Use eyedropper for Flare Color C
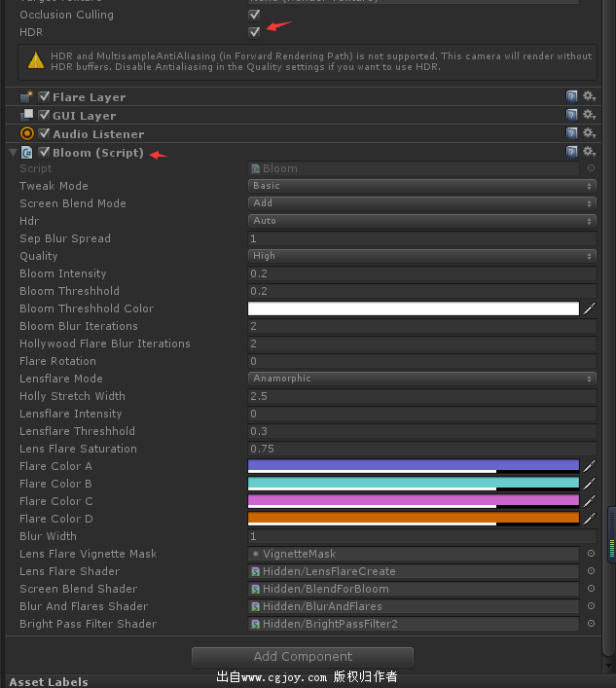Screen dimensions: 616x688 [589, 501]
